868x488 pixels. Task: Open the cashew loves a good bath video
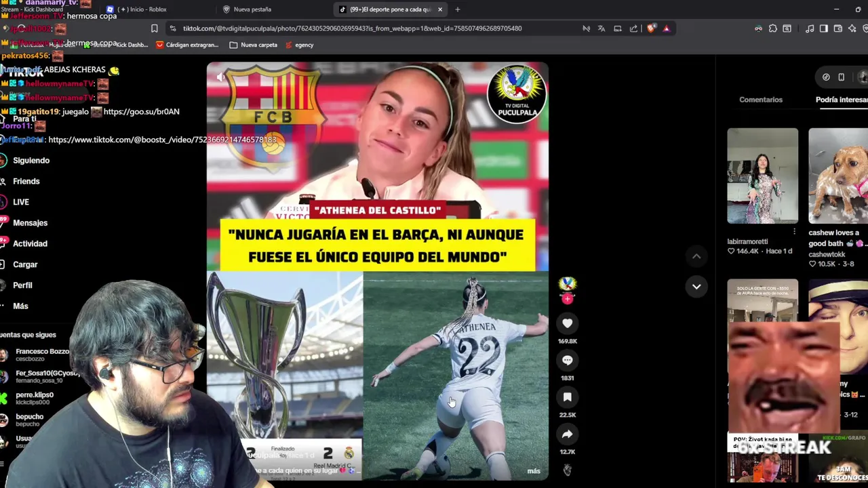click(x=838, y=176)
